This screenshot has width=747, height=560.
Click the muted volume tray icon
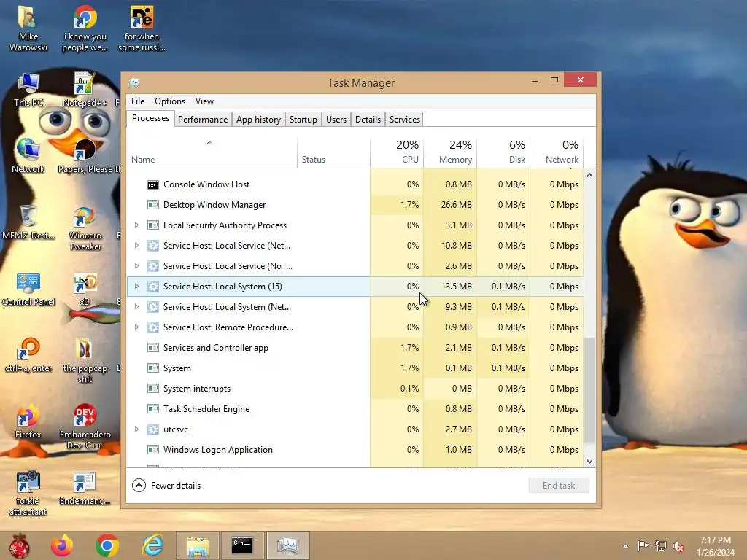point(678,546)
